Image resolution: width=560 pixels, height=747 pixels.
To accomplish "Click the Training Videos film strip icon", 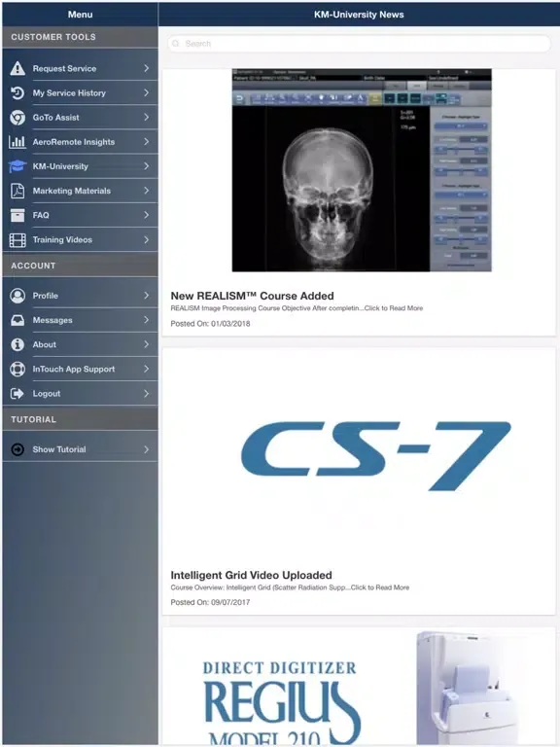I will click(17, 240).
